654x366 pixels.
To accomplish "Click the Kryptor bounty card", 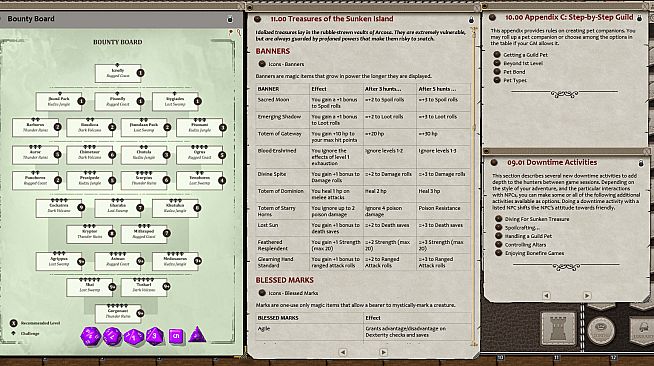I will point(90,234).
